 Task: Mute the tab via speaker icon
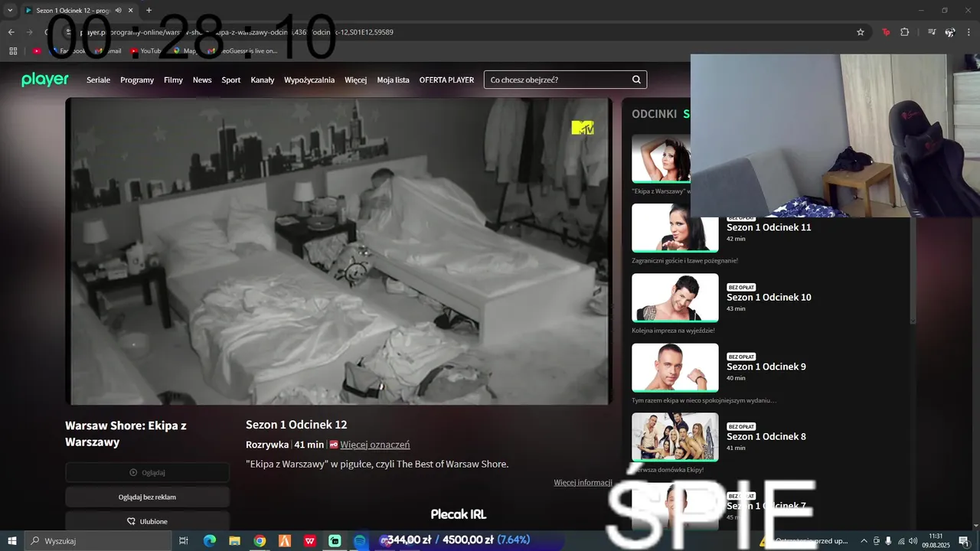pos(118,10)
